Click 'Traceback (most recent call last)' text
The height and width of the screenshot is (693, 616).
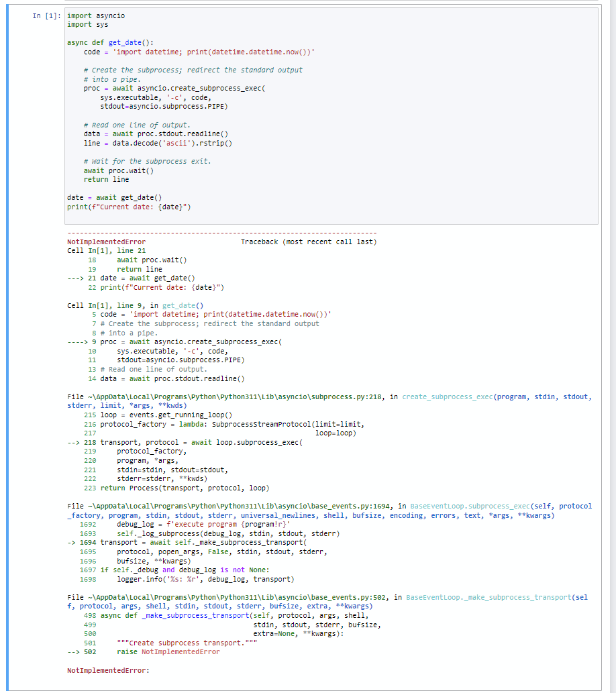[x=309, y=242]
